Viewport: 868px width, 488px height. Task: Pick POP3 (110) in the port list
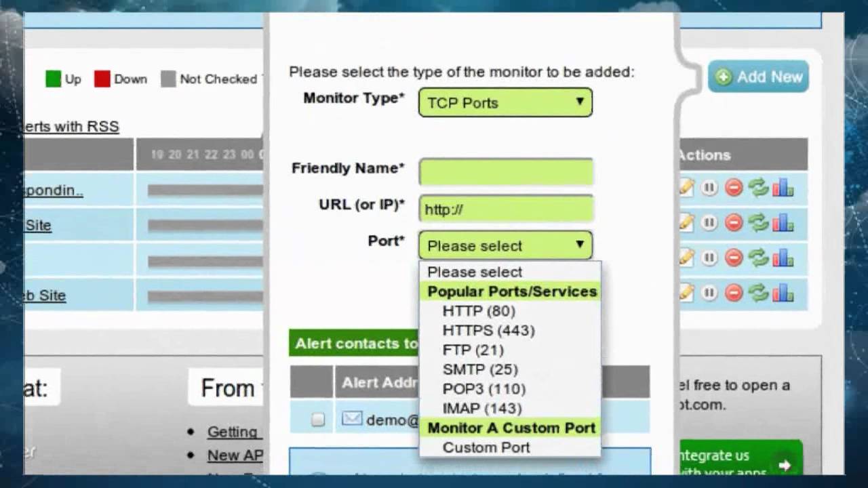[x=484, y=390]
